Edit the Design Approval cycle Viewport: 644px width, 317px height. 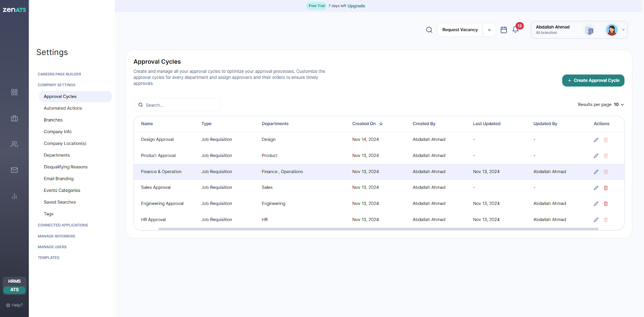click(x=596, y=140)
